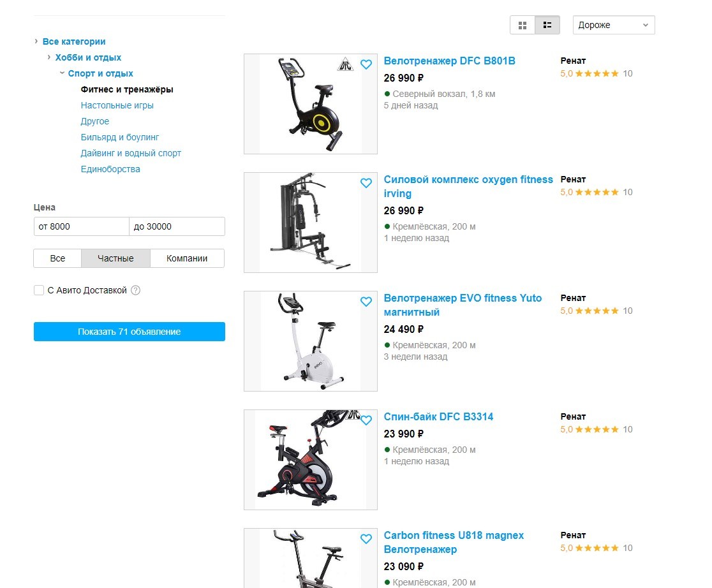Select the Частные seller filter
The width and height of the screenshot is (712, 588).
tap(115, 258)
